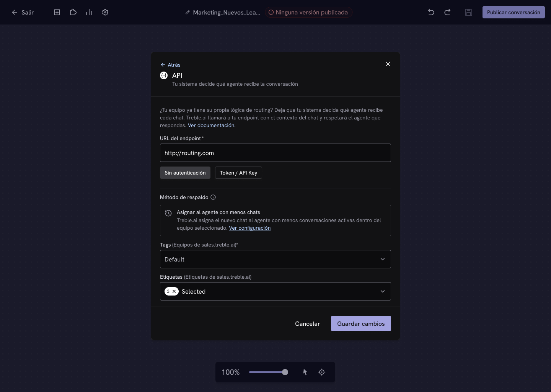The width and height of the screenshot is (551, 392).
Task: Open the Ver documentación link
Action: click(212, 125)
